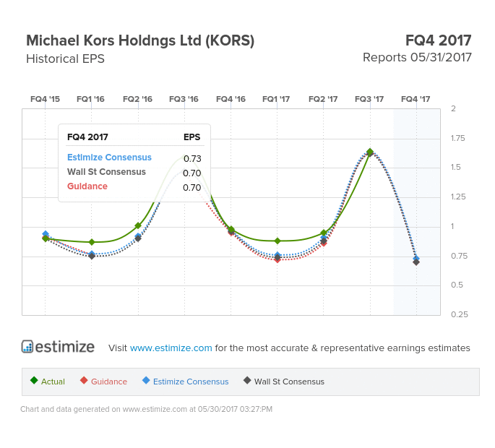Select the FQ2 '16 quarter label
Viewport: 495px width, 448px height.
(137, 99)
